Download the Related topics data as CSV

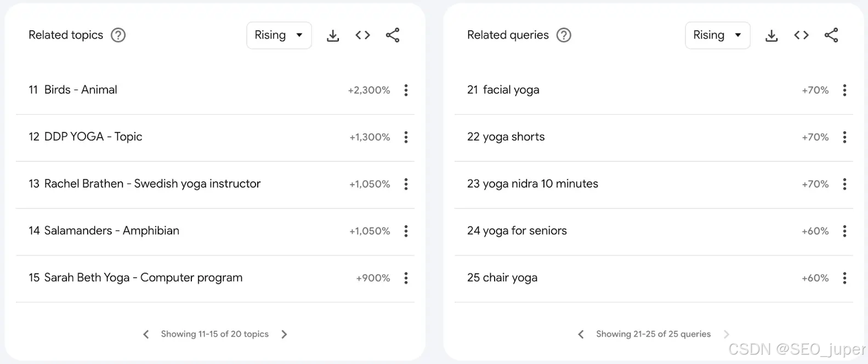click(333, 36)
